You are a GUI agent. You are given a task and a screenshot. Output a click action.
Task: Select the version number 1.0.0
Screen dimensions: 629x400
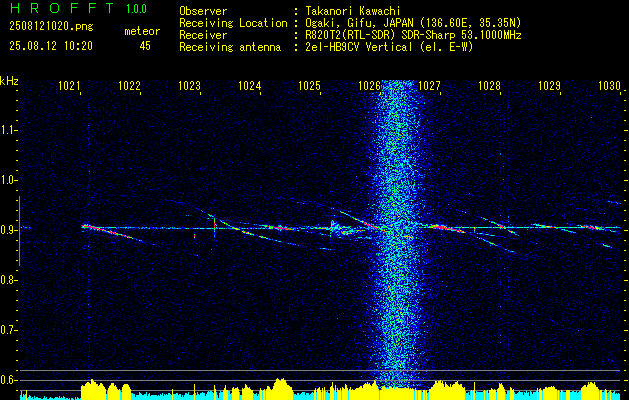(136, 8)
